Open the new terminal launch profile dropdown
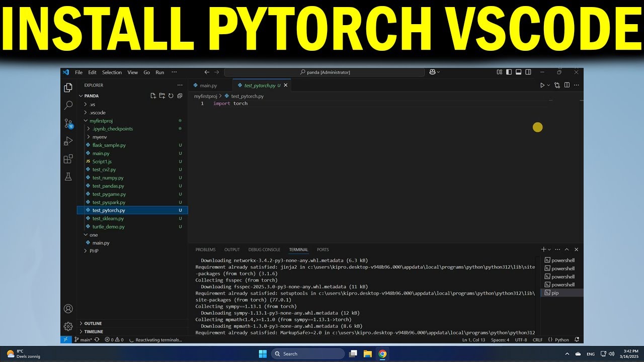 point(549,249)
